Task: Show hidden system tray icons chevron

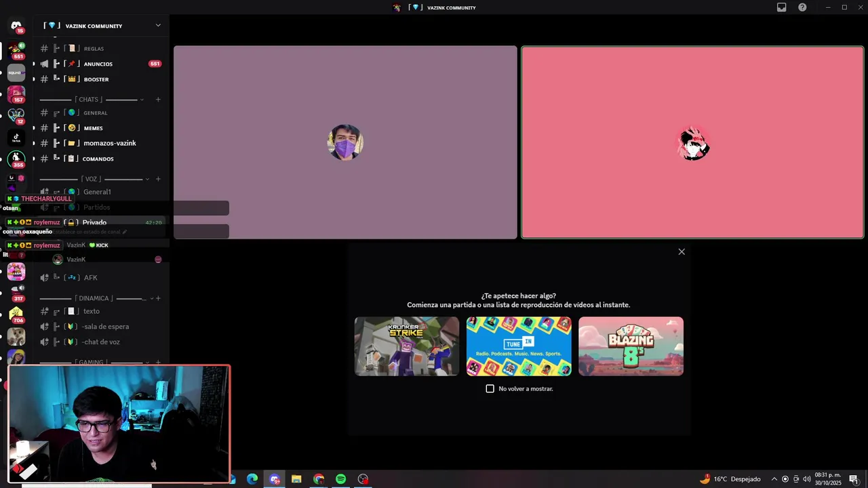Action: (x=774, y=479)
